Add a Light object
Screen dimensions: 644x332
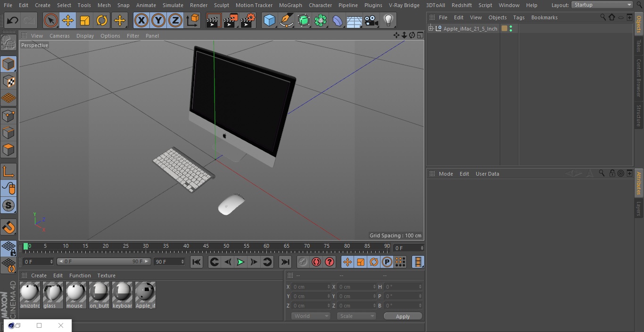(x=388, y=20)
